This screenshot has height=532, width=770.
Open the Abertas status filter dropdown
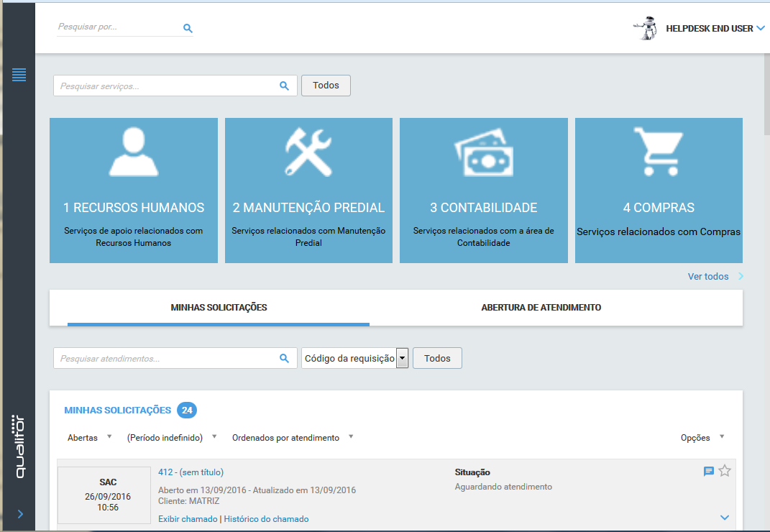90,438
